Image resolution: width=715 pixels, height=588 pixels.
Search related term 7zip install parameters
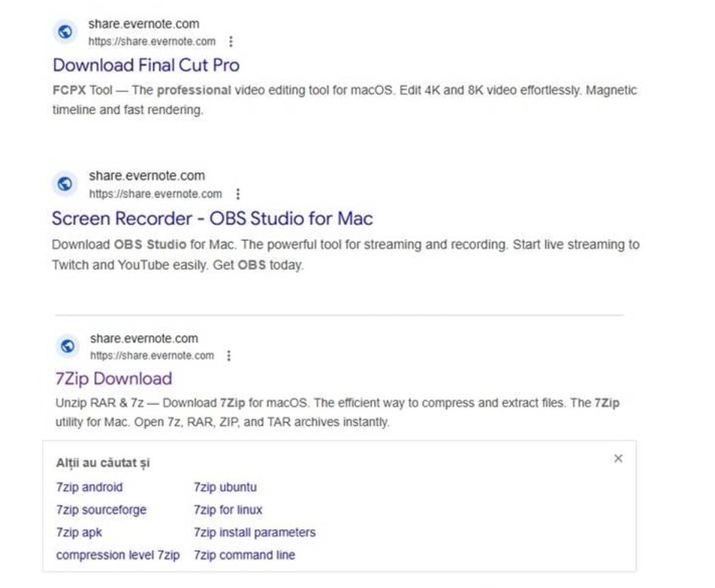(x=254, y=532)
